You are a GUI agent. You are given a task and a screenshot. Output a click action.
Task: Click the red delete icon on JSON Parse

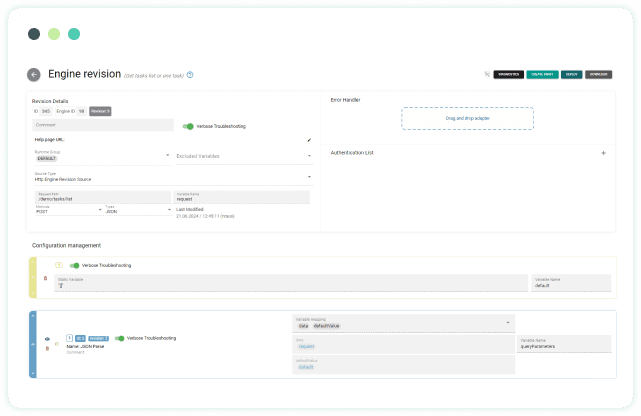pos(46,348)
